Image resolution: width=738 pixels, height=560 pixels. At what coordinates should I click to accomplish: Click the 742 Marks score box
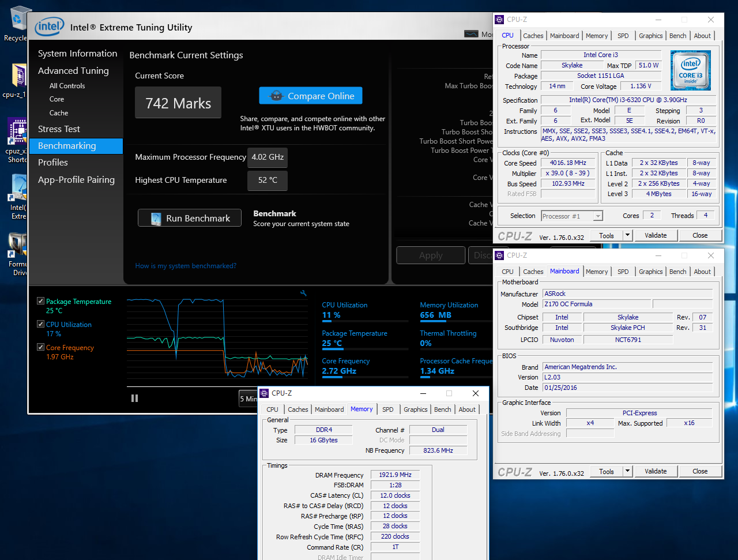[178, 103]
